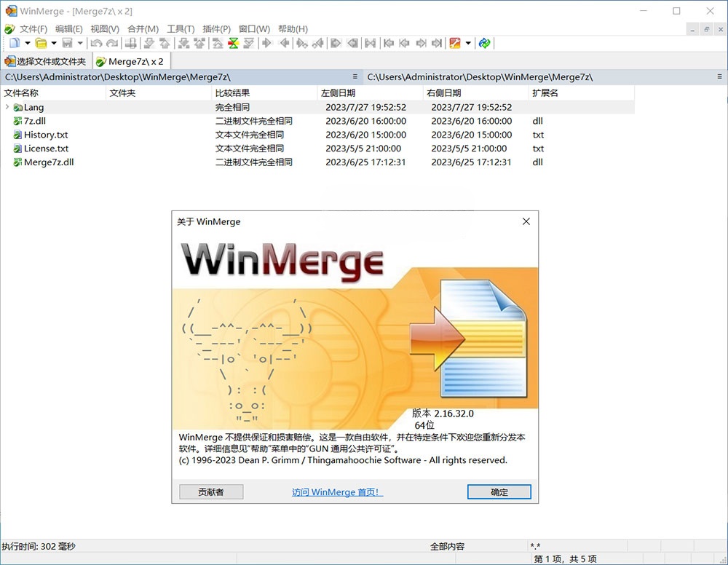The image size is (728, 565).
Task: Click the Redo toolbar icon
Action: [x=112, y=43]
